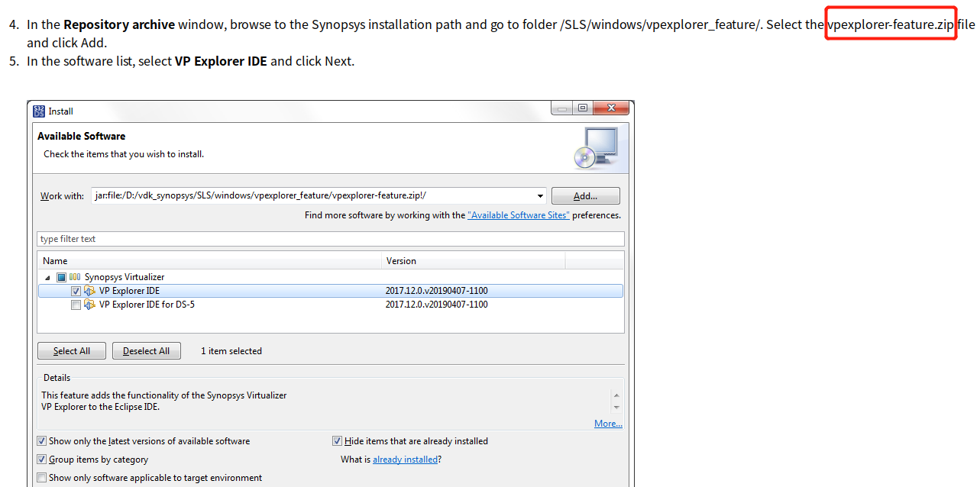Uncheck the VP Explorer IDE item
980x487 pixels.
(76, 290)
